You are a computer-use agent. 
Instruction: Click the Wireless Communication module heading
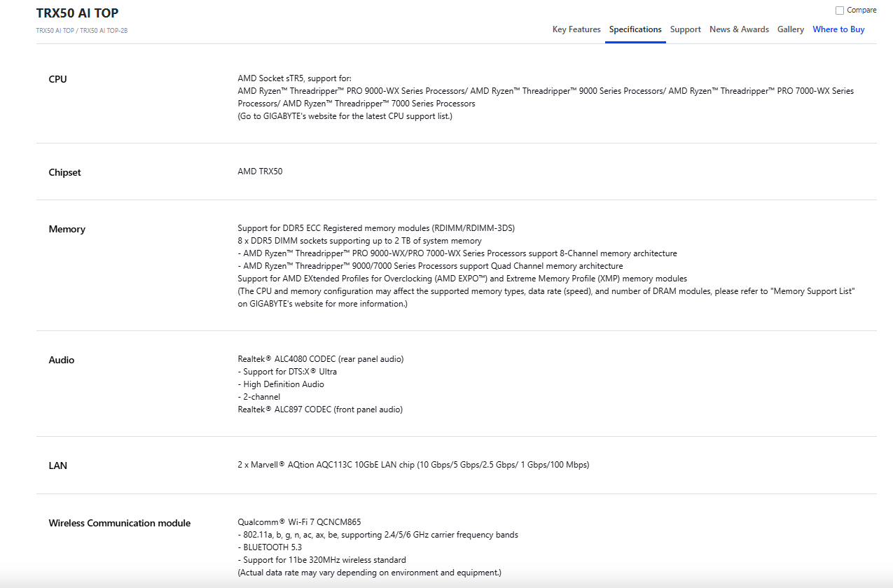point(120,523)
